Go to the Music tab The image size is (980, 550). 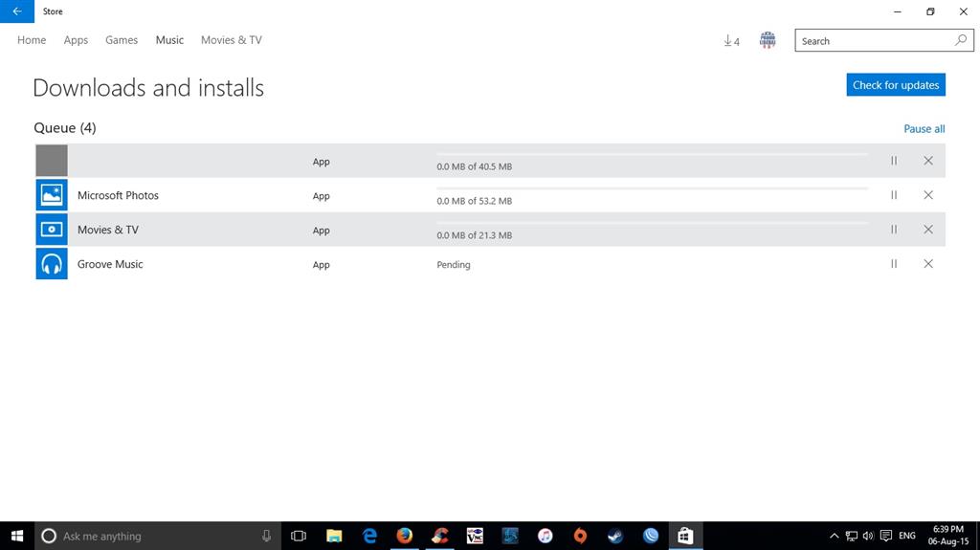click(x=169, y=40)
